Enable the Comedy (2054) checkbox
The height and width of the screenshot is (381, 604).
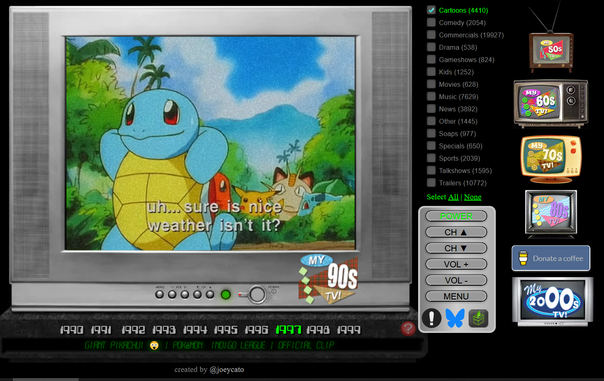coord(431,23)
